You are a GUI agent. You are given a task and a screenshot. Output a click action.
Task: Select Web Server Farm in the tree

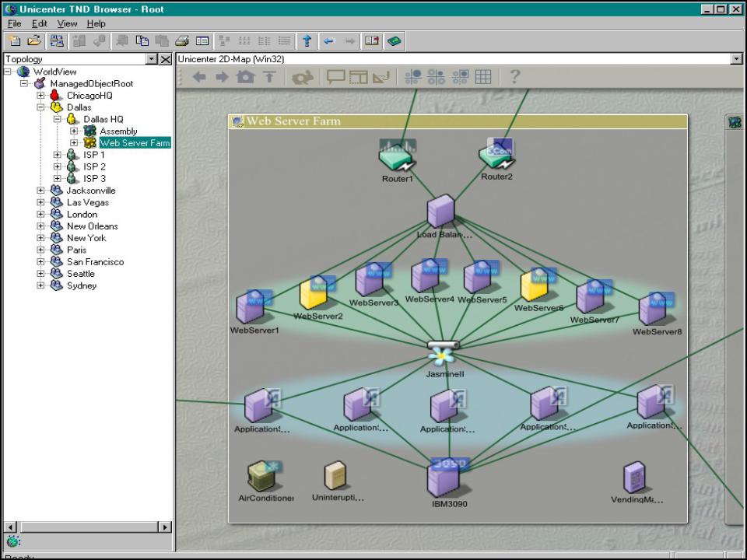pyautogui.click(x=135, y=143)
